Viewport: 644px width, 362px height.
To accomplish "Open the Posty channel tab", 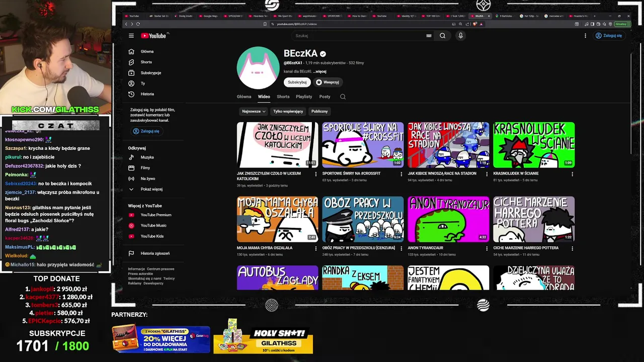I will pos(325,97).
